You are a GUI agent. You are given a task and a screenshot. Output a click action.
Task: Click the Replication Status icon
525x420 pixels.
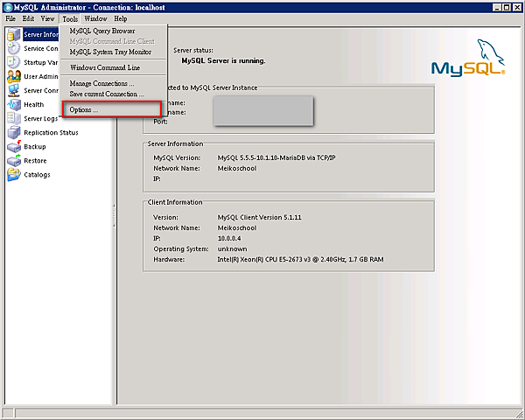tap(14, 133)
